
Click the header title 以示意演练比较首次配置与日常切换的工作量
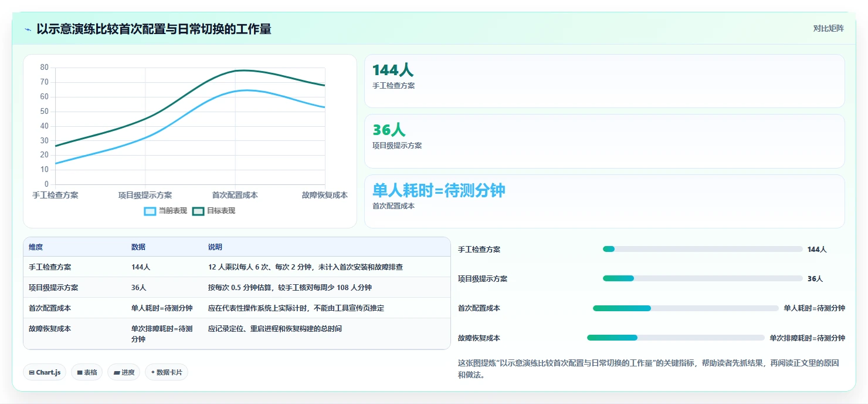coord(154,29)
